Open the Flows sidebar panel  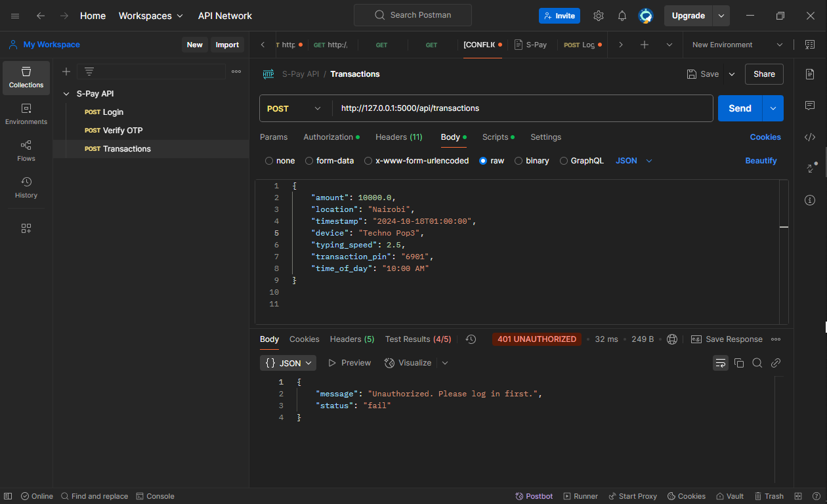coord(26,151)
